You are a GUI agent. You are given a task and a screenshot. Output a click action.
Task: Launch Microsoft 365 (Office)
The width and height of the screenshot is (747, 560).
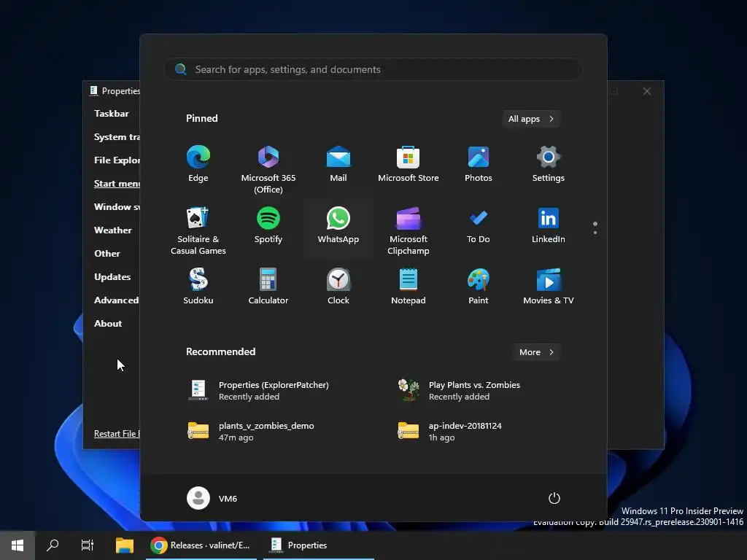(x=268, y=170)
